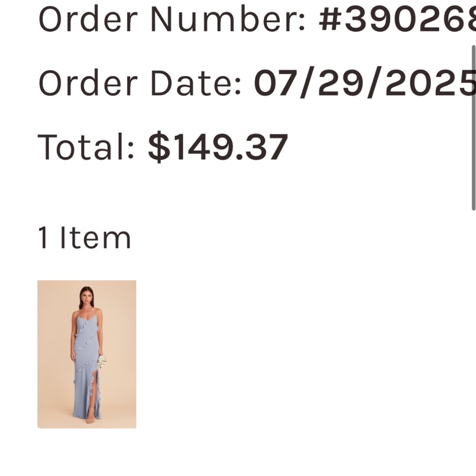Click the "1 Item" heading
The image size is (476, 476).
(x=84, y=238)
